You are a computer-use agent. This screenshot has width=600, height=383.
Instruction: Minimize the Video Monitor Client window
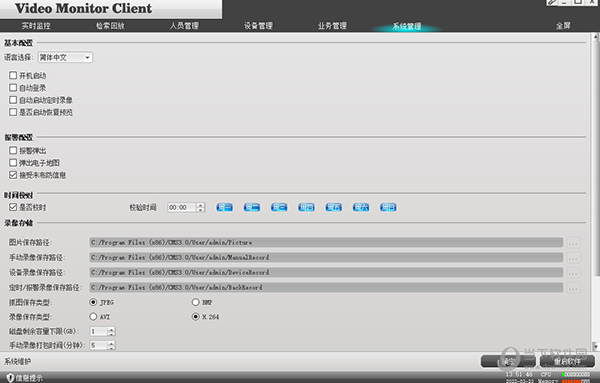pyautogui.click(x=564, y=2)
